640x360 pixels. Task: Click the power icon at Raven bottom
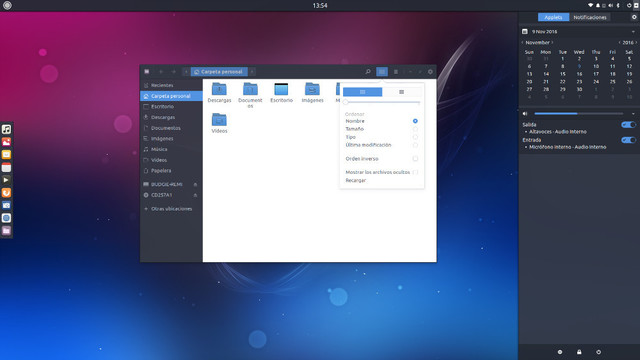tap(598, 352)
